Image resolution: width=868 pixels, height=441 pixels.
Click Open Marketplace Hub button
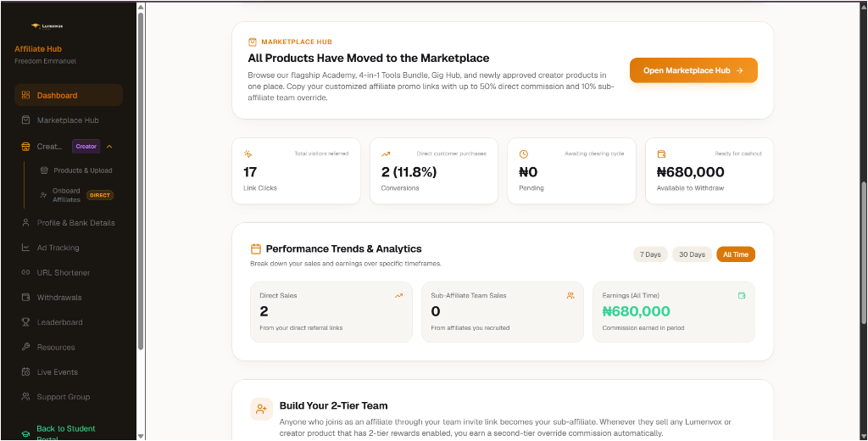click(693, 70)
